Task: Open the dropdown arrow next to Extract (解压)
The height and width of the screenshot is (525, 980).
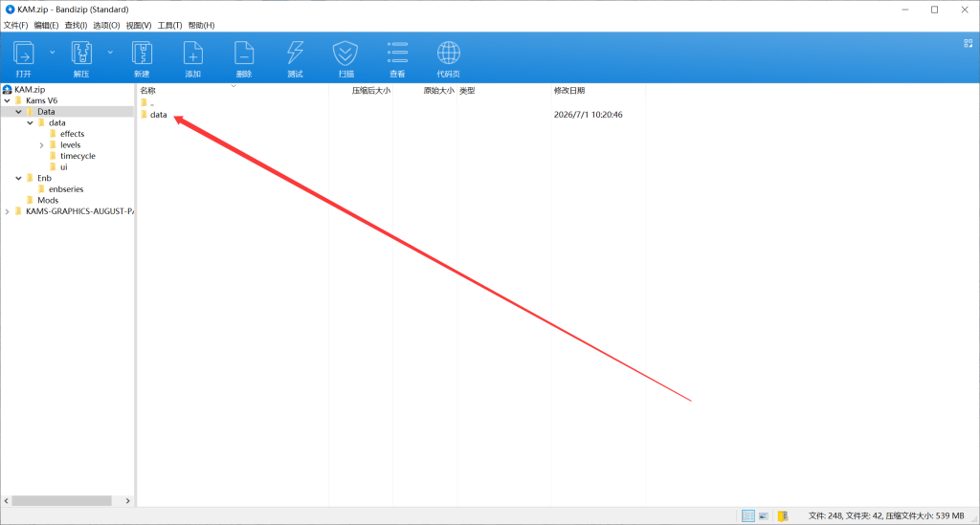Action: tap(110, 53)
